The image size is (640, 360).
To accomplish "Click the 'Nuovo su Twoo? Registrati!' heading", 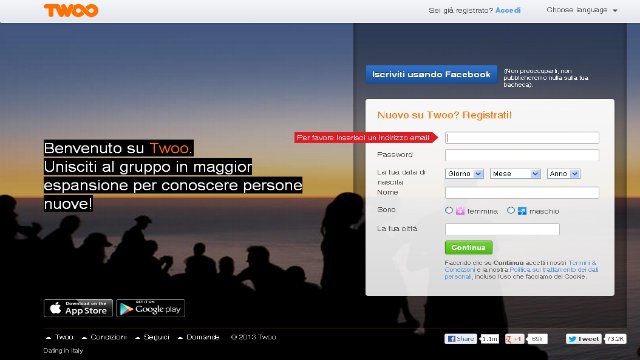I will point(444,115).
